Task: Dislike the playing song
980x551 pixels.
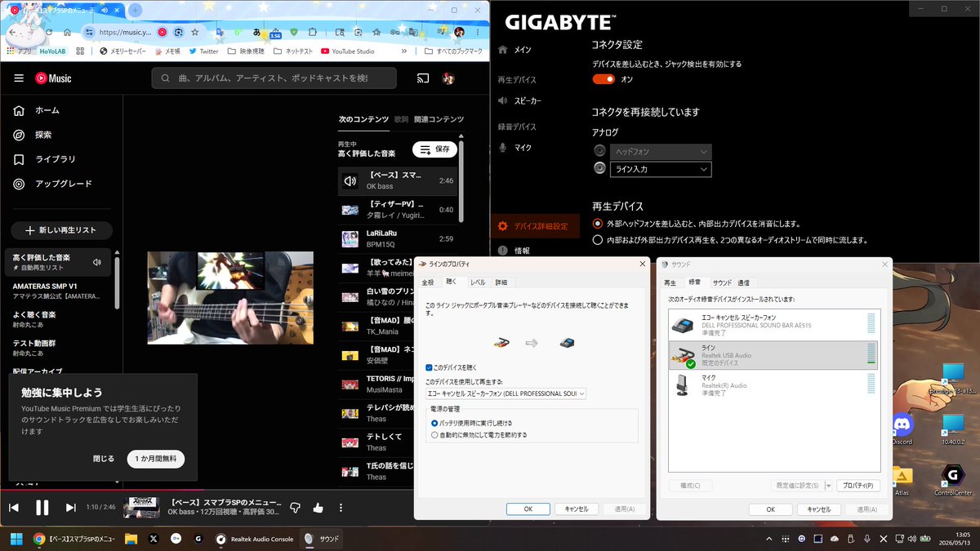Action: click(x=296, y=508)
